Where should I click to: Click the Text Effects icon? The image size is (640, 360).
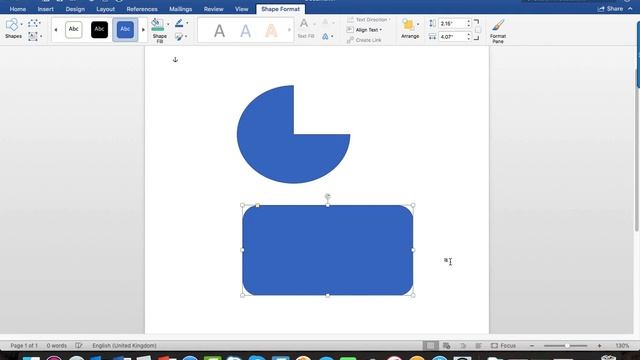tap(325, 37)
